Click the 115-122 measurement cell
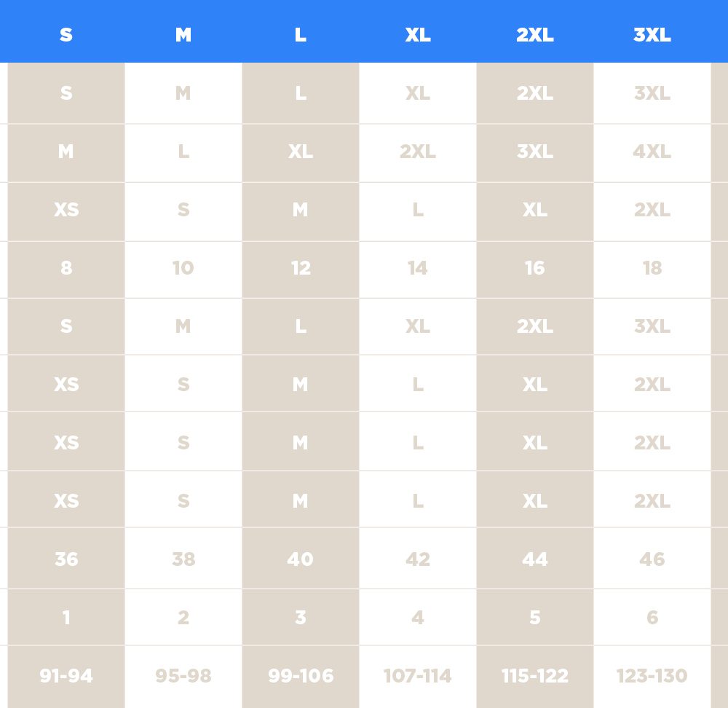The image size is (728, 708). (535, 677)
